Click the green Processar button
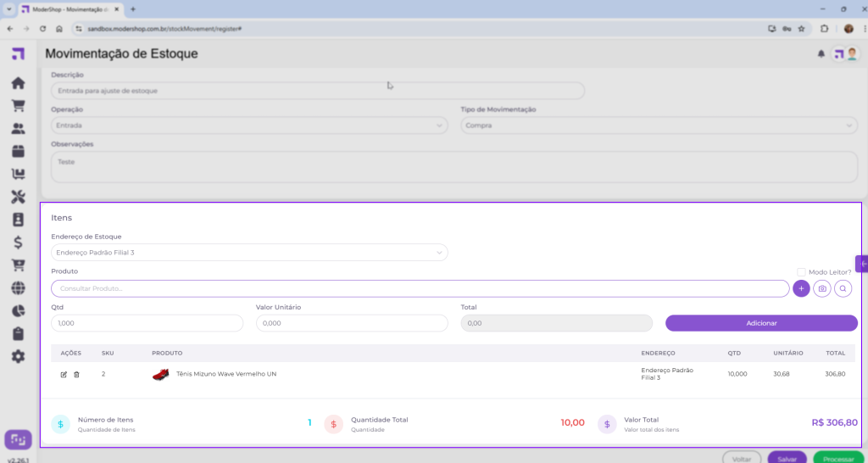The height and width of the screenshot is (463, 868). [838, 458]
